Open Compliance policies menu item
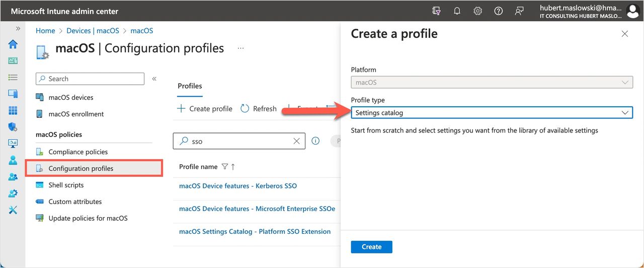The width and height of the screenshot is (644, 268). 78,152
